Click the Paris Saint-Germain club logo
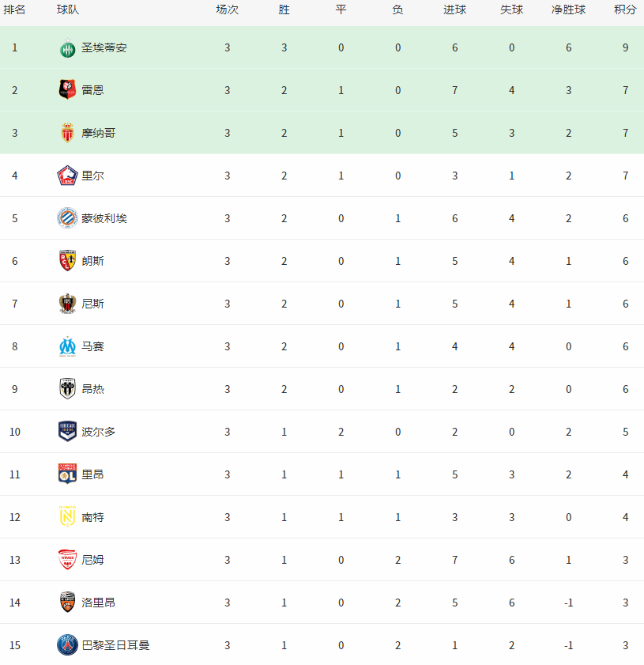The width and height of the screenshot is (644, 665). 67,645
